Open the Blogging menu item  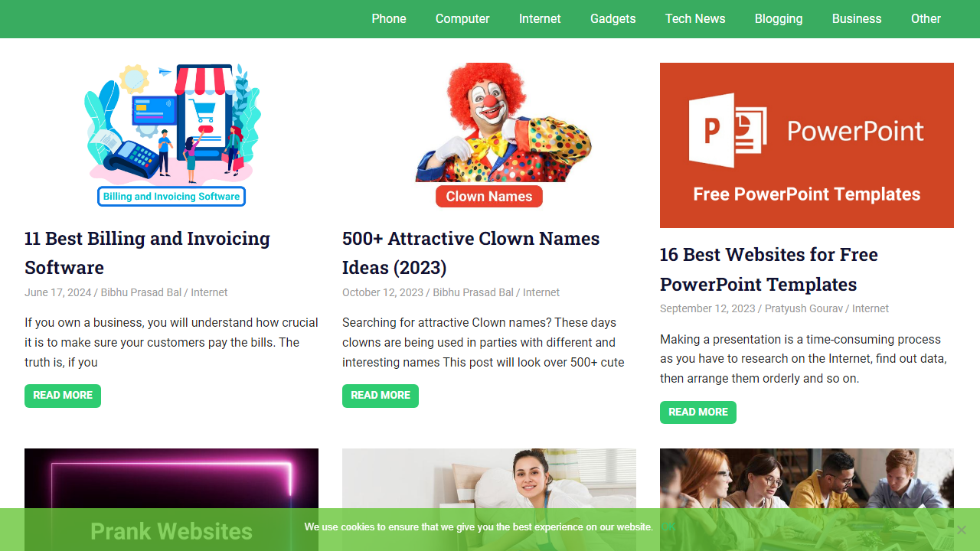pos(779,18)
